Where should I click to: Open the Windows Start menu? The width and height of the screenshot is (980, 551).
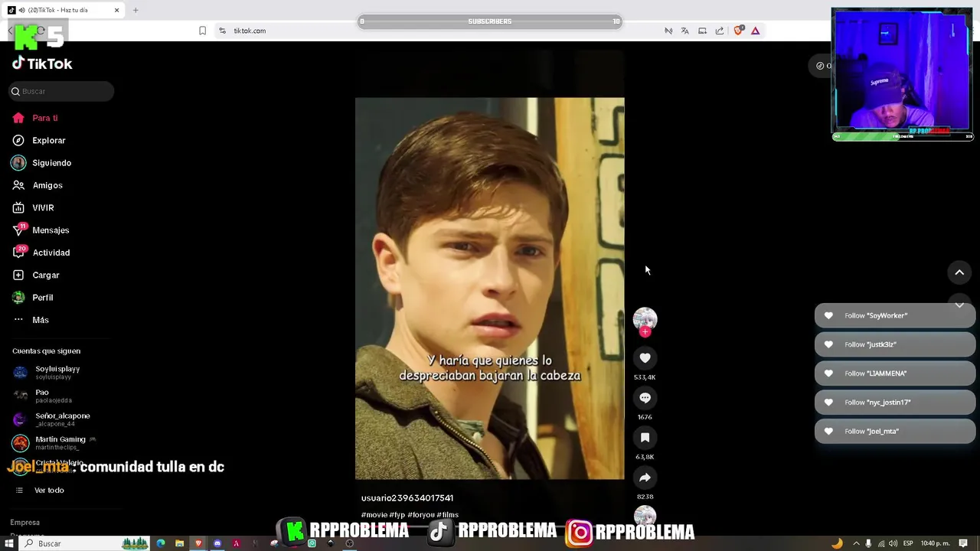8,543
